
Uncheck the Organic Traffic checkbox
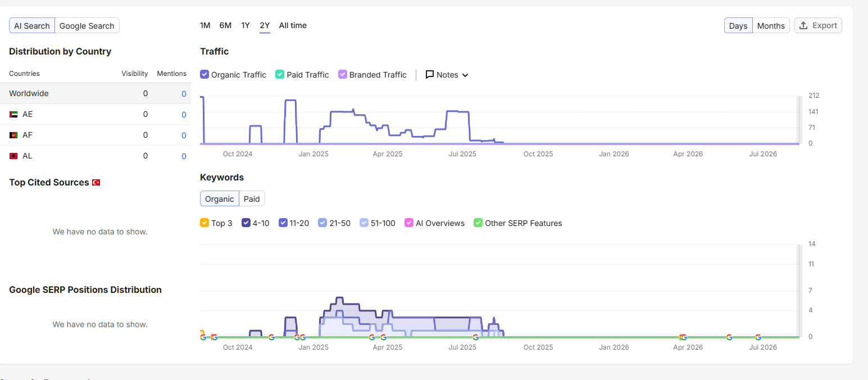[x=204, y=74]
